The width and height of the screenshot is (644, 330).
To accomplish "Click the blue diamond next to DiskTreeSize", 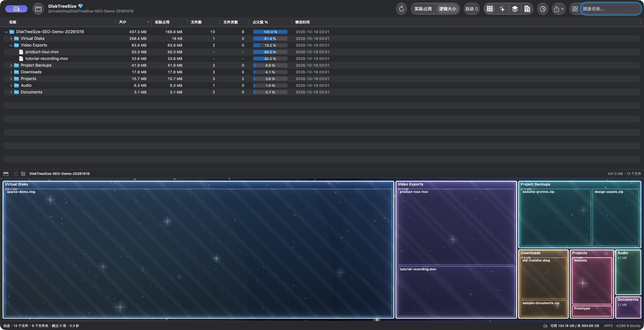I will pyautogui.click(x=80, y=6).
